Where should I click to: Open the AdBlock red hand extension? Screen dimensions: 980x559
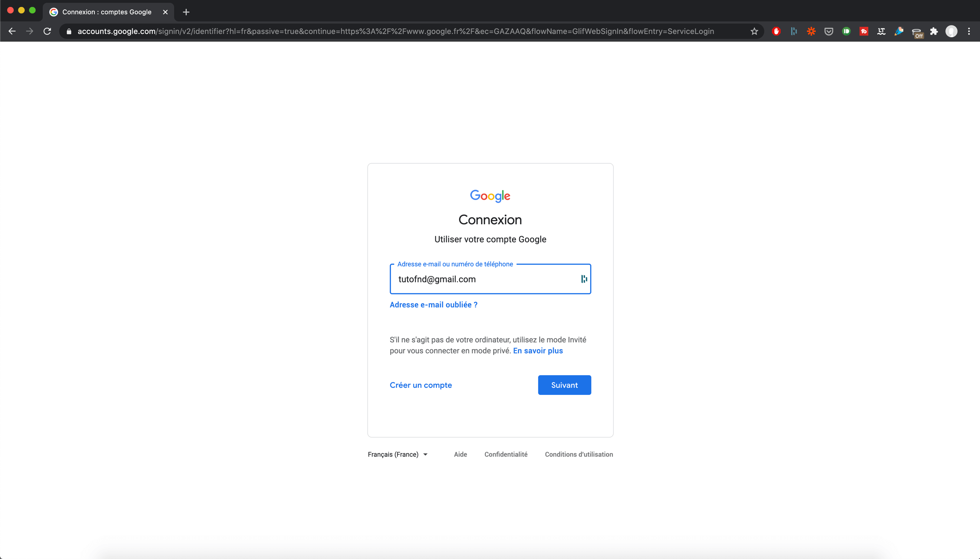point(776,31)
